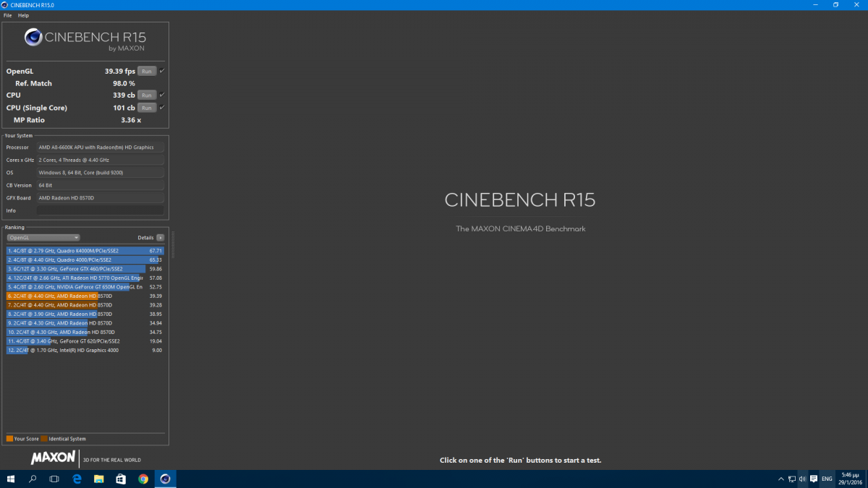Image resolution: width=868 pixels, height=488 pixels.
Task: Open the volume control in tray
Action: pyautogui.click(x=802, y=479)
